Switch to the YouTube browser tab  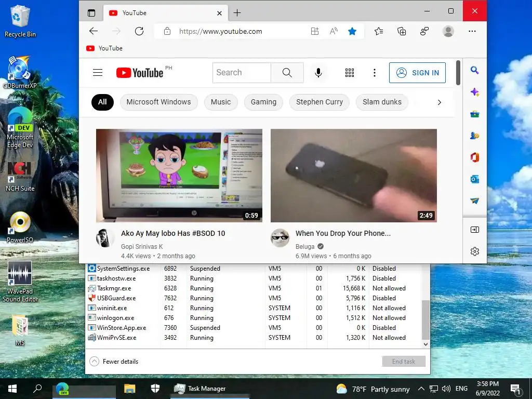(x=165, y=13)
